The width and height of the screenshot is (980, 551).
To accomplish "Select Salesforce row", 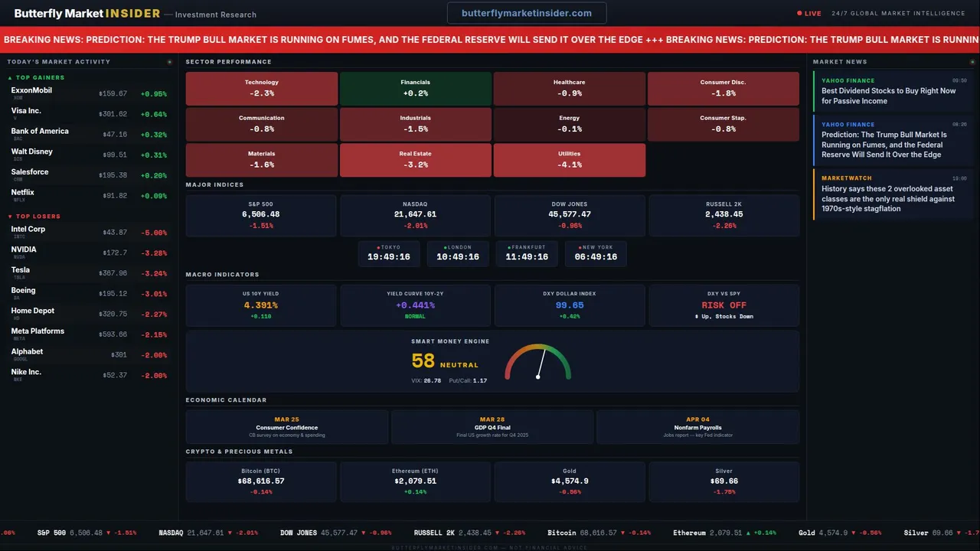I will [89, 175].
